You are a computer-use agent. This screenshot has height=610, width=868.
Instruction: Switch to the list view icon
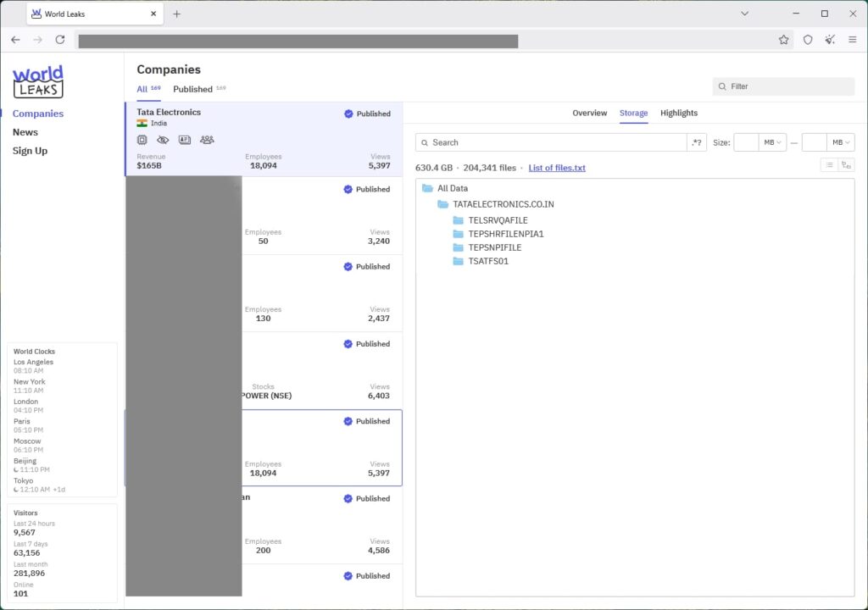click(829, 165)
